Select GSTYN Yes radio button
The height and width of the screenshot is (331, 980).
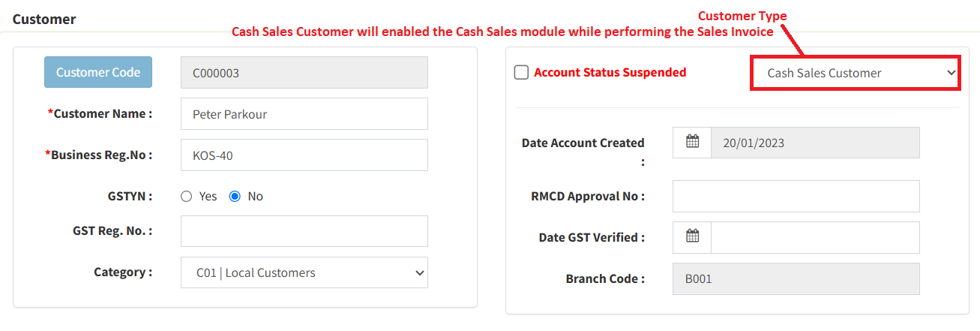[x=187, y=197]
